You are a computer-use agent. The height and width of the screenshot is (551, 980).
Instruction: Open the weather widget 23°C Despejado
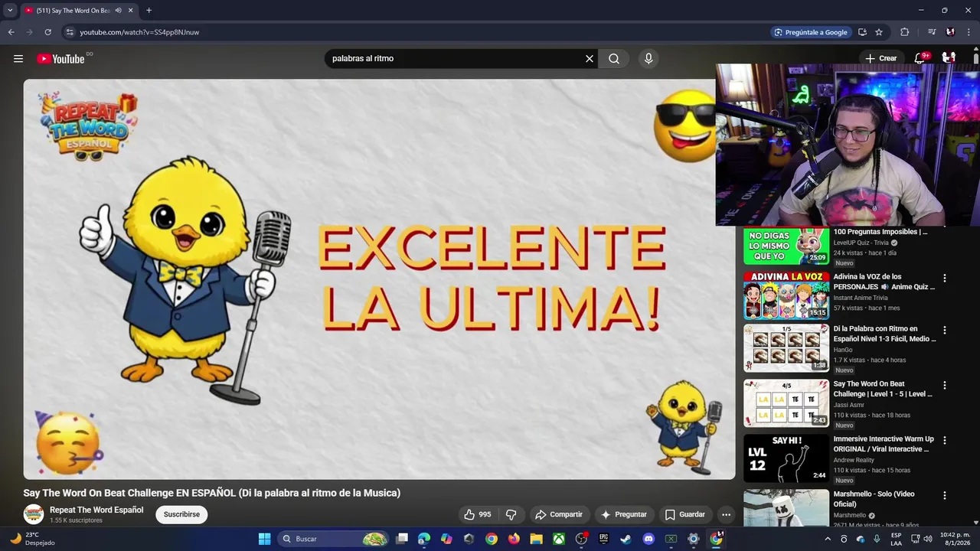point(34,539)
